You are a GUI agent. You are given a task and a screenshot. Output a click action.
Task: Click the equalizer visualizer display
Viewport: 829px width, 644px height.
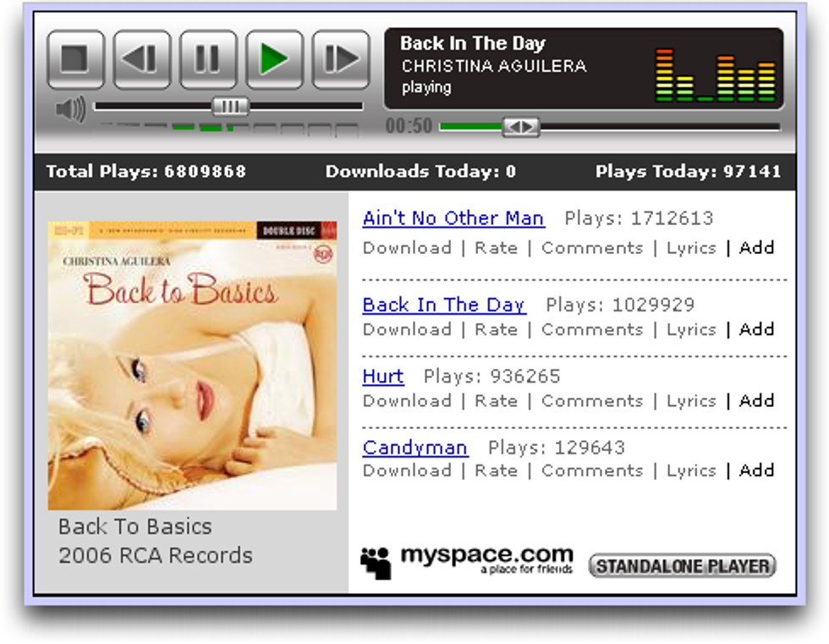[716, 76]
